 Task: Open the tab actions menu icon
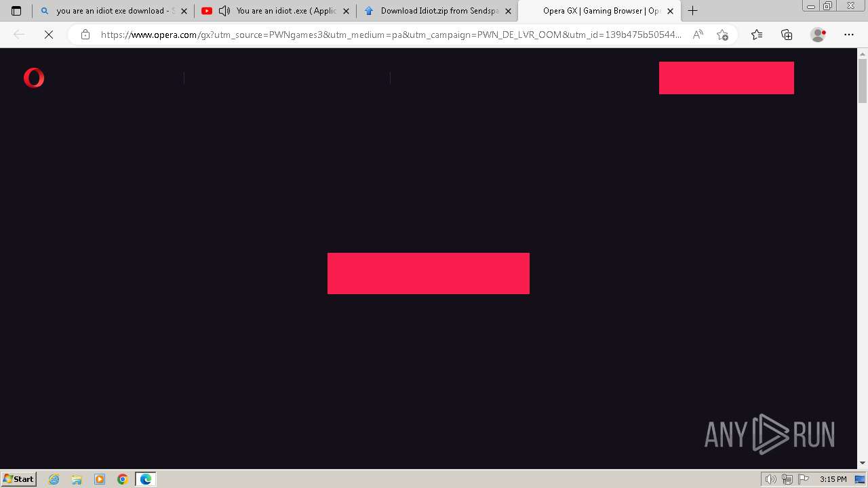(16, 11)
